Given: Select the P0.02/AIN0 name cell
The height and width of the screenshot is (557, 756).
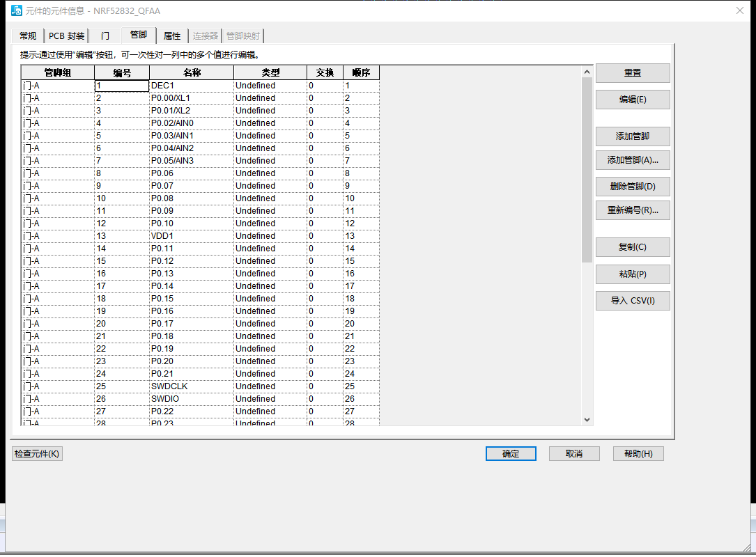Looking at the screenshot, I should (192, 123).
